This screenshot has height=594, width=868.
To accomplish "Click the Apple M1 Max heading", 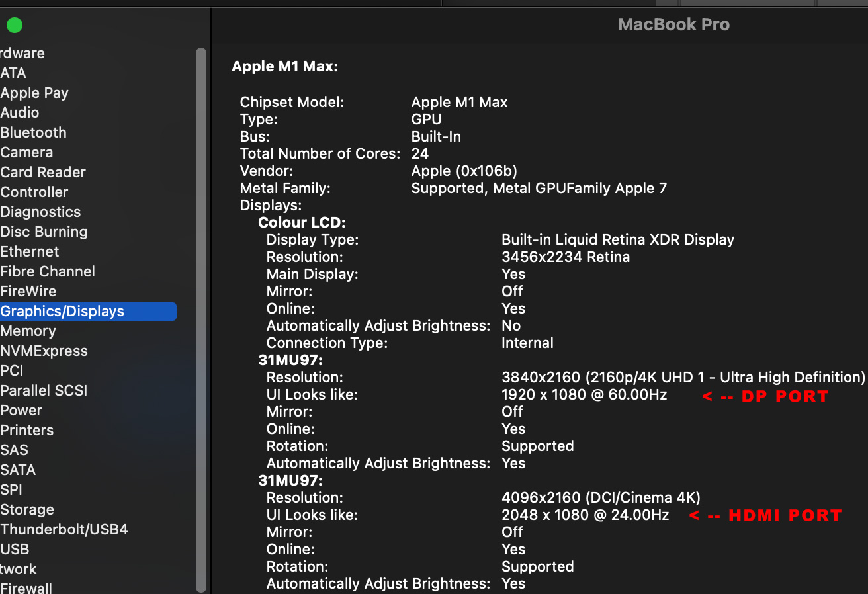I will 284,67.
